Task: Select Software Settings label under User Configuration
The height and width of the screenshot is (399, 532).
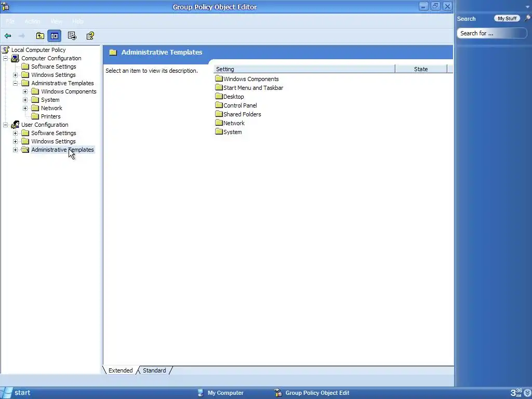Action: pyautogui.click(x=54, y=133)
